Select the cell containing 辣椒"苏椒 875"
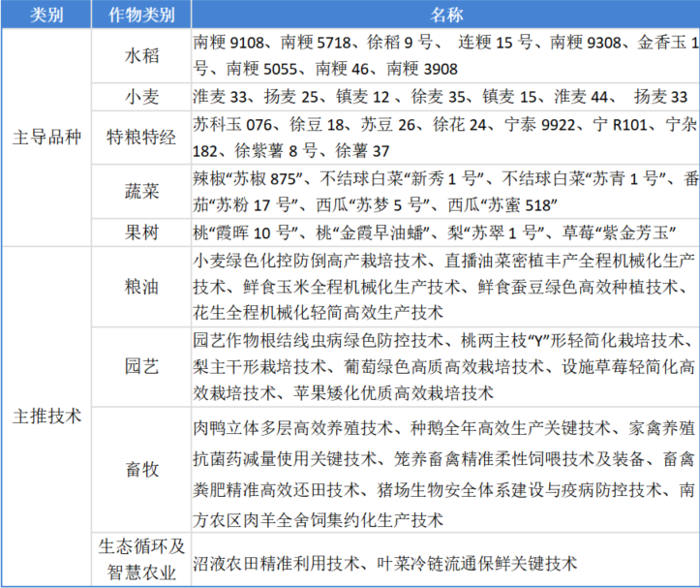This screenshot has width=700, height=588. [x=444, y=191]
